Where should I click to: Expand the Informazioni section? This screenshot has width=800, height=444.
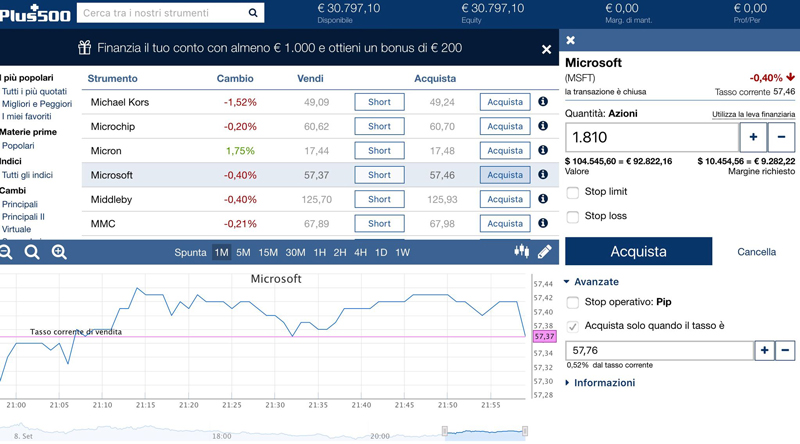[x=600, y=383]
